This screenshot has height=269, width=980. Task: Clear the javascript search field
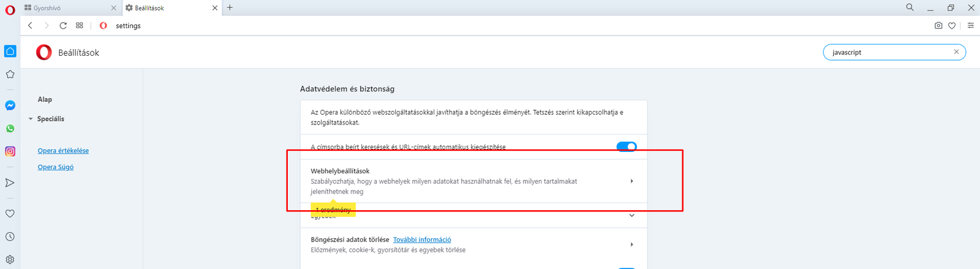[956, 52]
